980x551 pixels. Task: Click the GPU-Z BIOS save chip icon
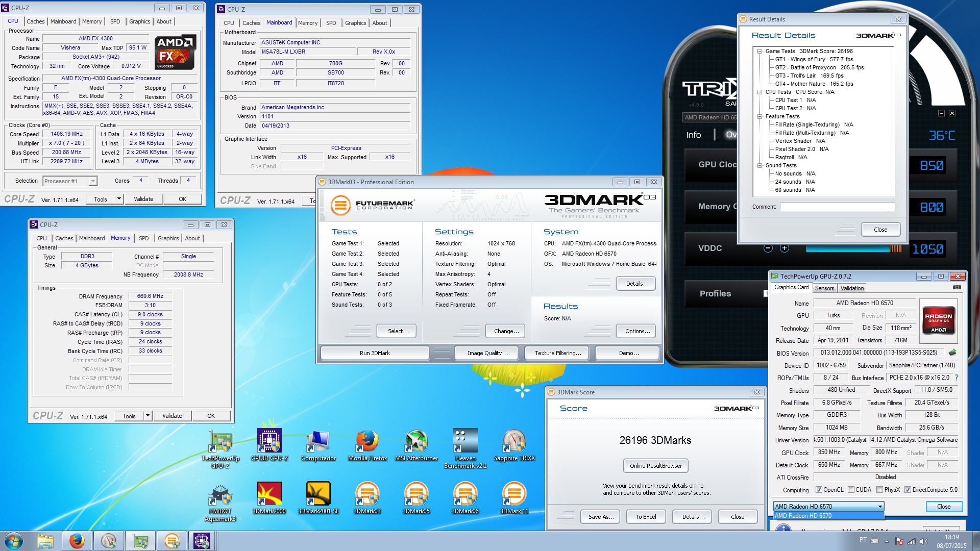coord(952,353)
